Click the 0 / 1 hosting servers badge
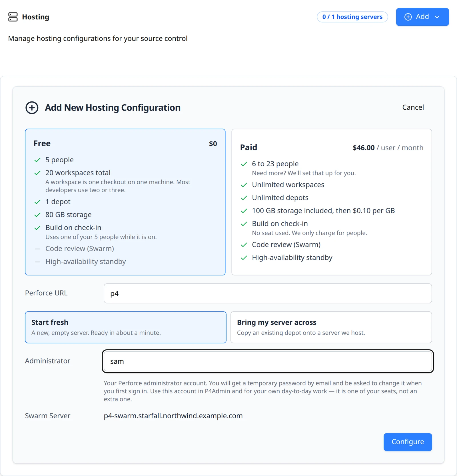Viewport: 457px width, 476px height. (352, 17)
